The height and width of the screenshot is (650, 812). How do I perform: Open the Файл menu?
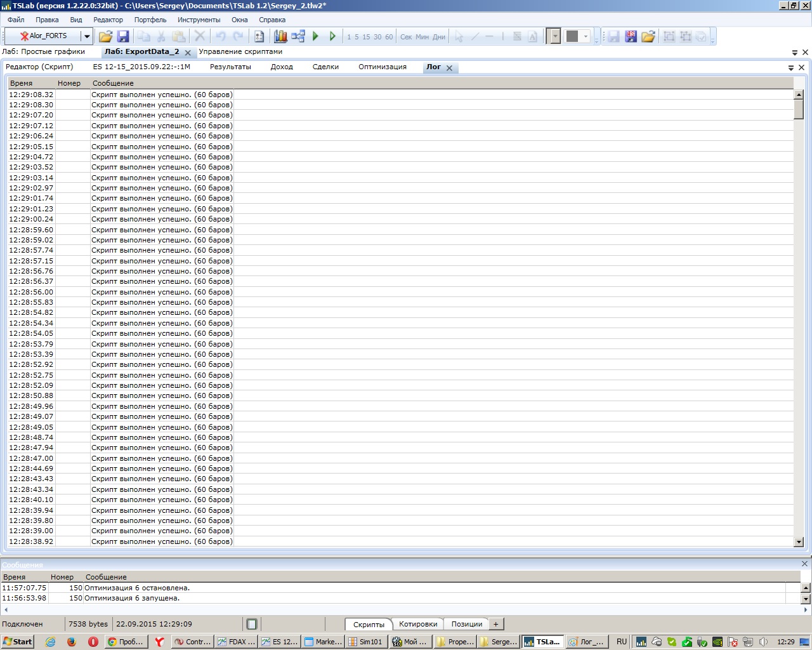[x=16, y=20]
